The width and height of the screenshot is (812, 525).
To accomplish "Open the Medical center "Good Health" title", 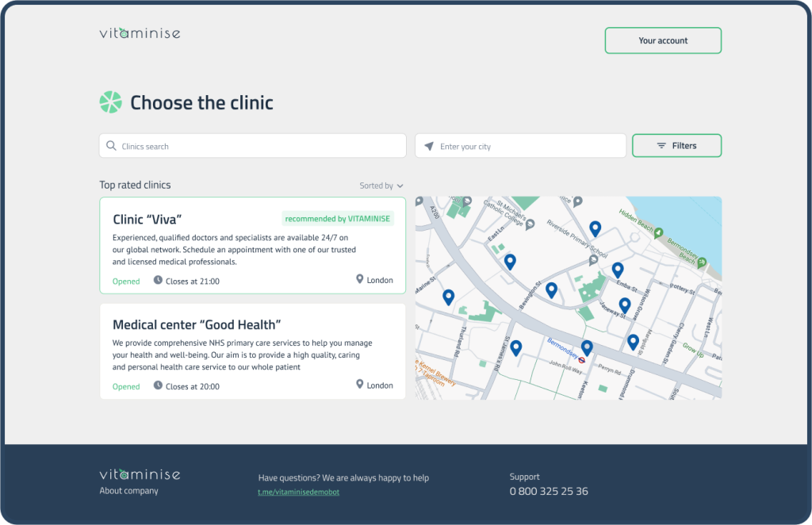I will (x=197, y=324).
